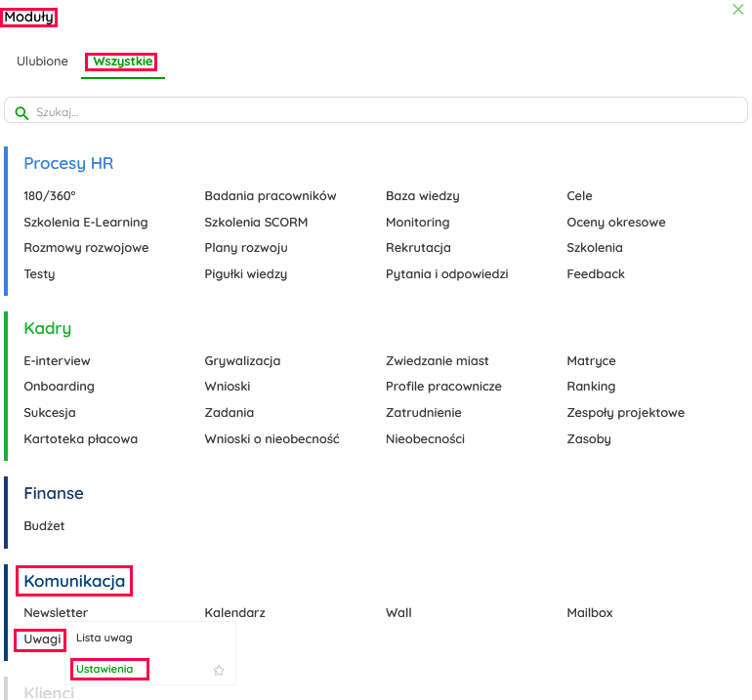Open the Mailbox module
752x700 pixels.
[589, 613]
